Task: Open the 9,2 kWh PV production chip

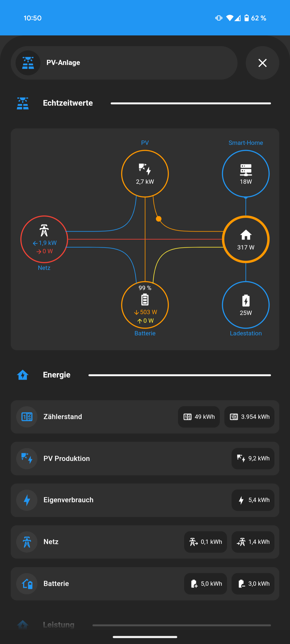Action: click(x=253, y=459)
